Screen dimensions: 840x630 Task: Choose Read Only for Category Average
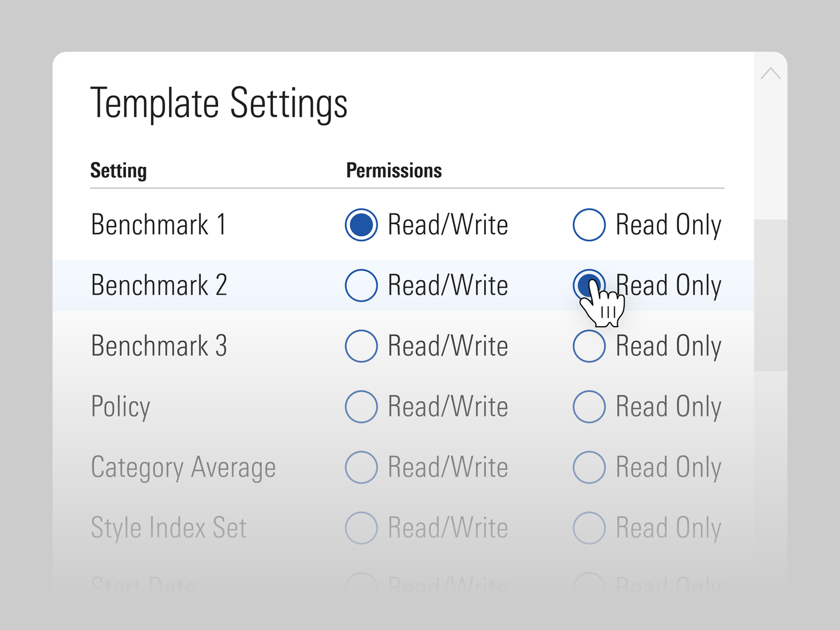point(589,467)
